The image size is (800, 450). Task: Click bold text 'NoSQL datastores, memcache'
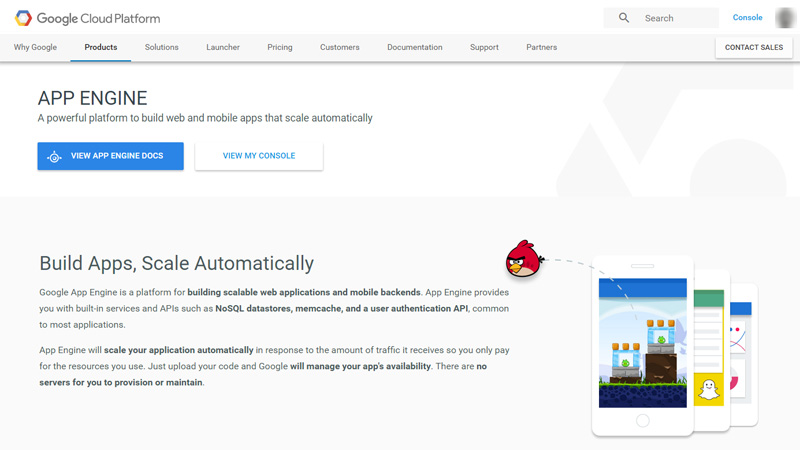coord(279,309)
